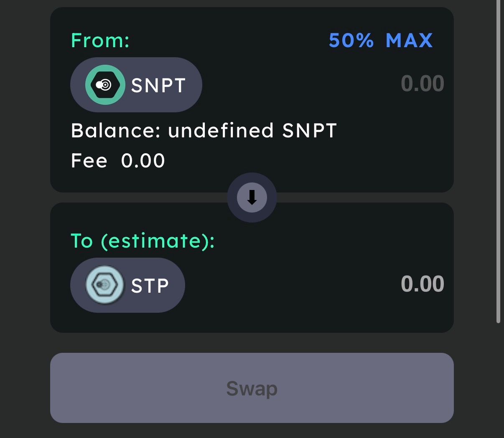504x438 pixels.
Task: Select the From panel header
Action: point(100,40)
